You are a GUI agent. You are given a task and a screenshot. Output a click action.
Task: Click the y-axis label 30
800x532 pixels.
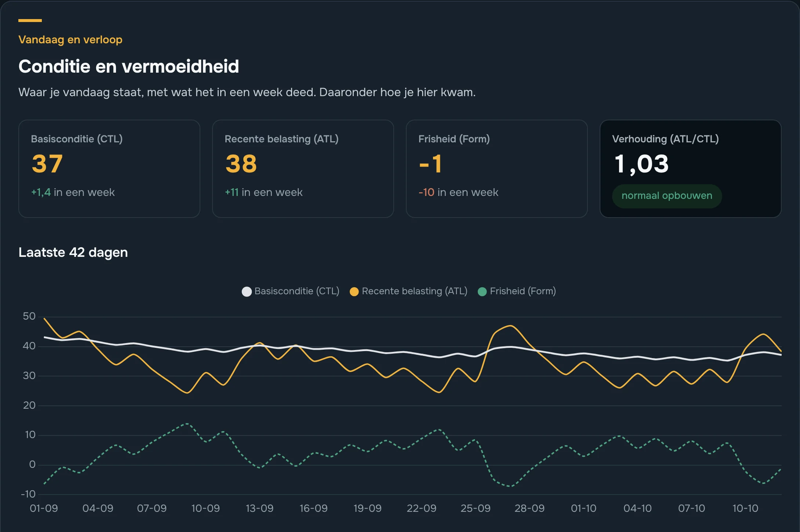click(x=29, y=376)
